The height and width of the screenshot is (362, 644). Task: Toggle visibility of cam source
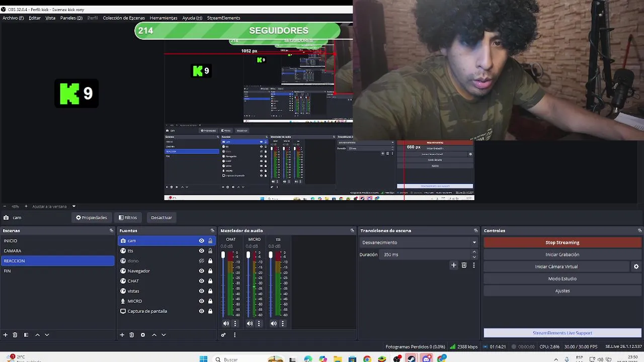point(201,241)
